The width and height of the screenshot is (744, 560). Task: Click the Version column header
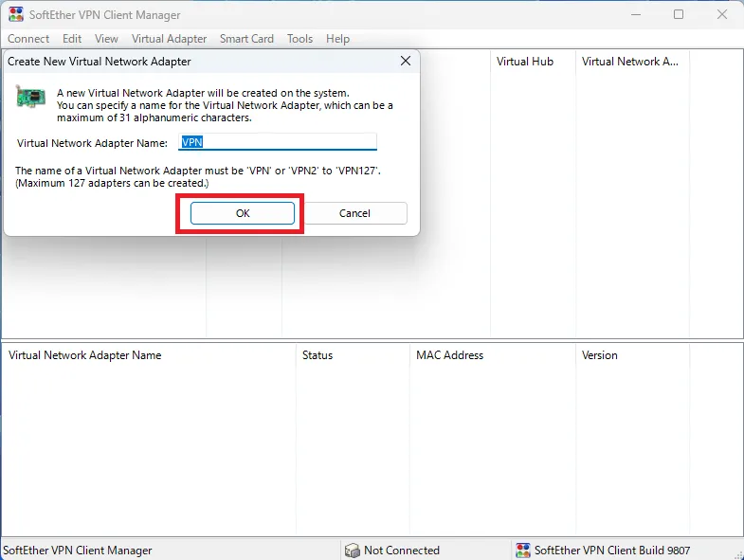(632, 355)
